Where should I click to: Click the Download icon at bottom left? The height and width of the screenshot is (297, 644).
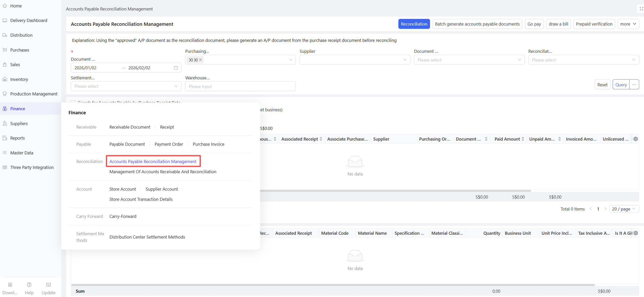(x=10, y=284)
